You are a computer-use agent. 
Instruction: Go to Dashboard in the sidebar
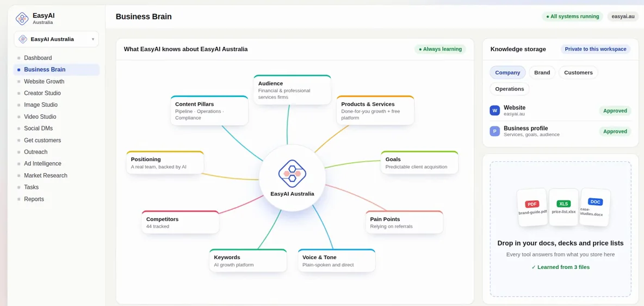(x=56, y=58)
